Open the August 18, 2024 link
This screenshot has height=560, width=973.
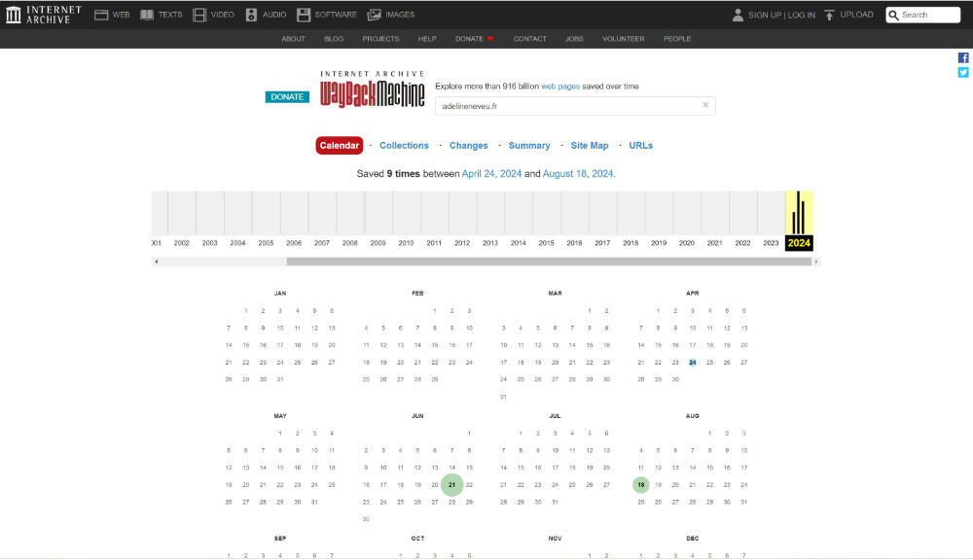[578, 174]
